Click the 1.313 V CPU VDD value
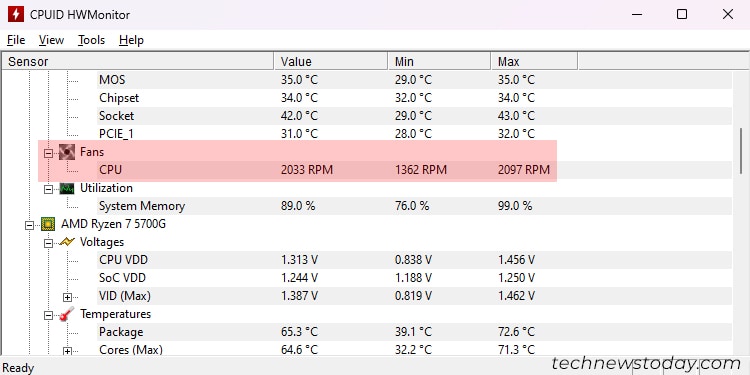Image resolution: width=750 pixels, height=375 pixels. point(299,260)
